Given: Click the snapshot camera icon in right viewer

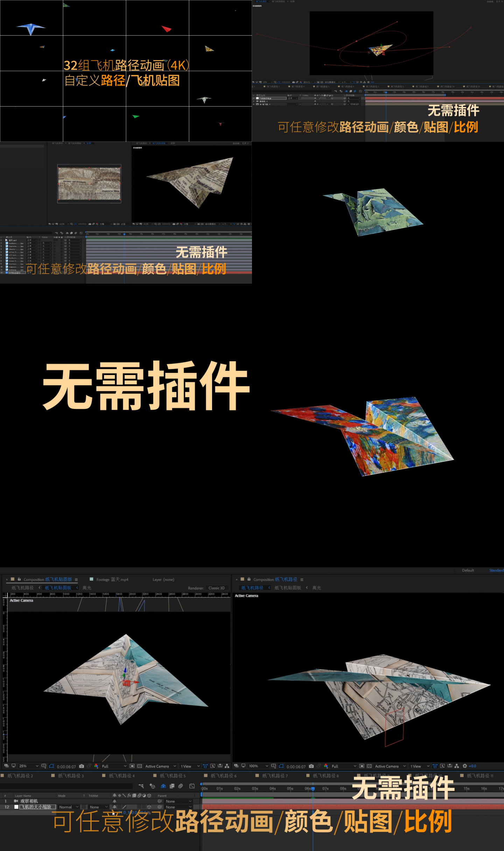Looking at the screenshot, I should point(311,766).
